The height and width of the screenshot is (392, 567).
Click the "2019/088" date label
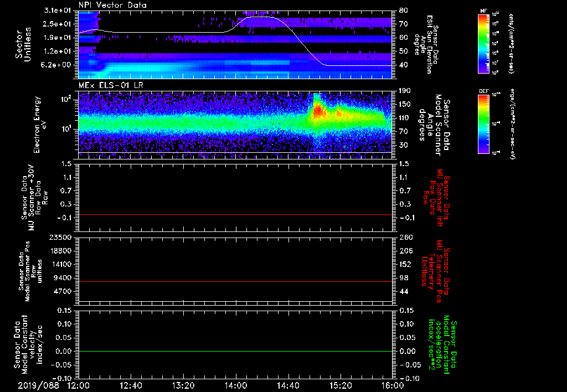(38, 386)
